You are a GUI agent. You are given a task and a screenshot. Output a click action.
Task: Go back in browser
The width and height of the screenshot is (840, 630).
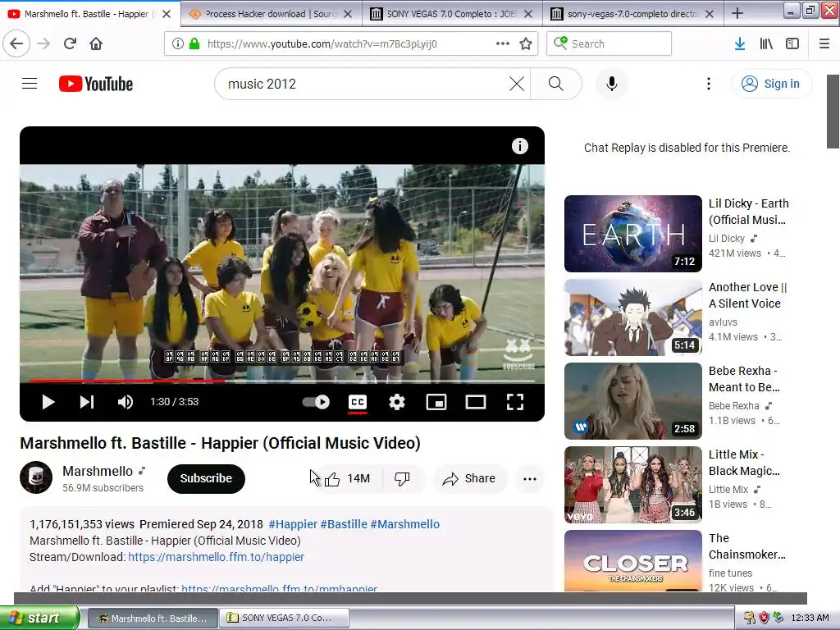point(16,43)
